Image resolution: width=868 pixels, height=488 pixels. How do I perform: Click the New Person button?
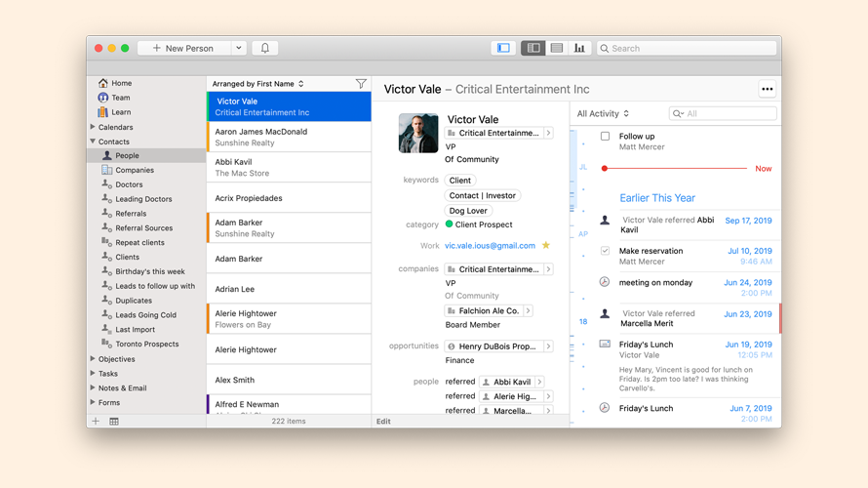pos(183,48)
